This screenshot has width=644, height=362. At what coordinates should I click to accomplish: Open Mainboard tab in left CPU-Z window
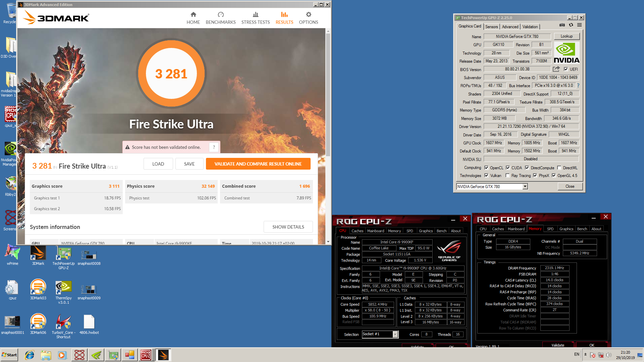(376, 231)
